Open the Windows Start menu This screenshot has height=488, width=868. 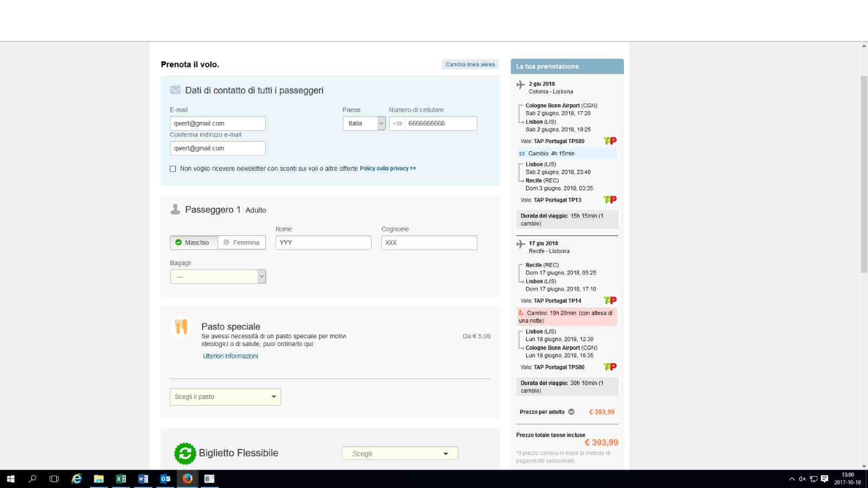click(x=10, y=479)
